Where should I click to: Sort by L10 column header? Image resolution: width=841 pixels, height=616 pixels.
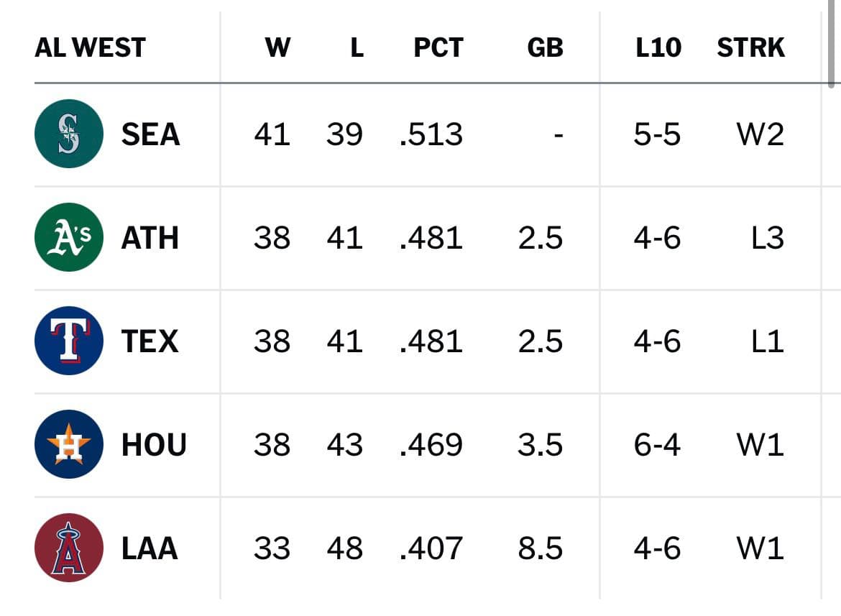(x=658, y=47)
